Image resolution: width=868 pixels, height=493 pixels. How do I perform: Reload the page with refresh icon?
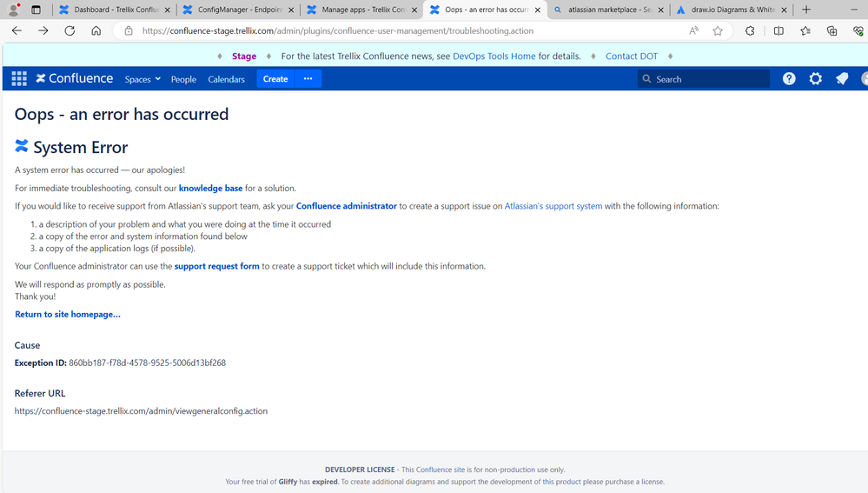click(x=70, y=31)
